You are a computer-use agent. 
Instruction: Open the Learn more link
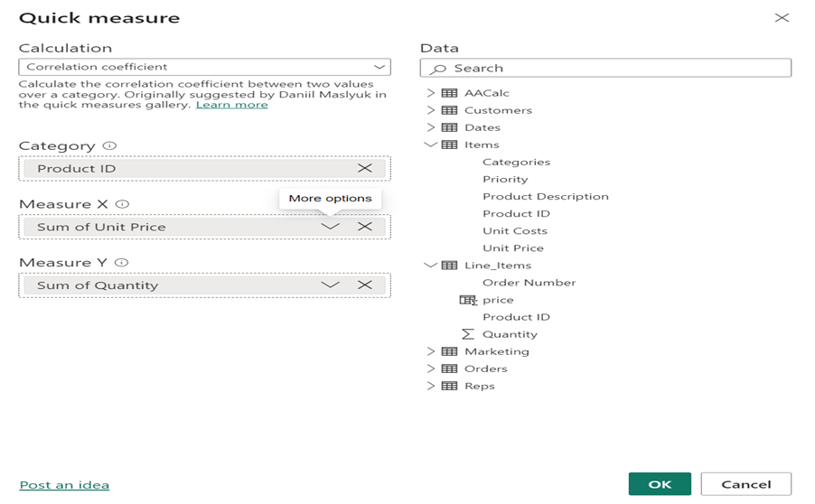(232, 105)
